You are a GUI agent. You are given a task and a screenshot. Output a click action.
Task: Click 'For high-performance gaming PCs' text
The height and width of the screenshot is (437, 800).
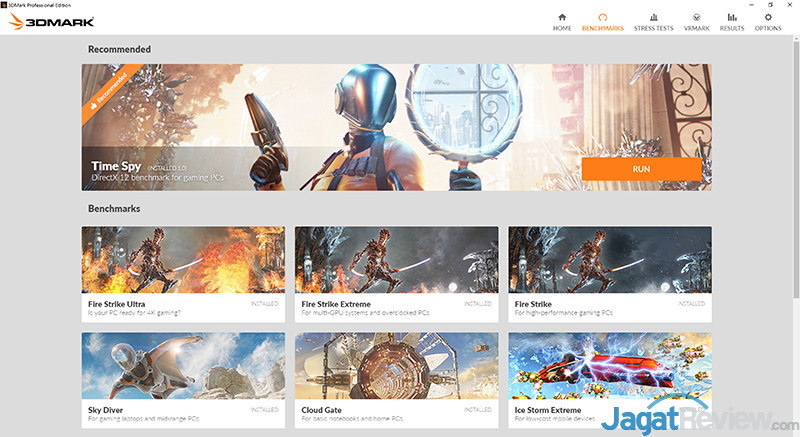[x=563, y=313]
